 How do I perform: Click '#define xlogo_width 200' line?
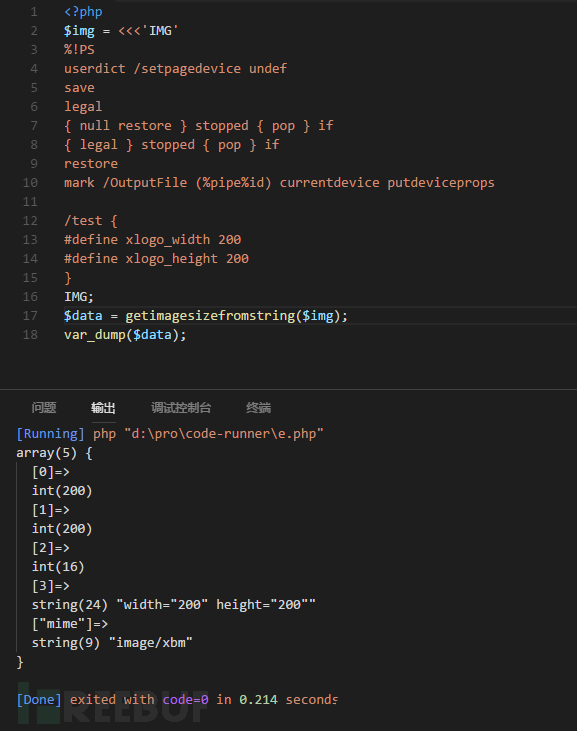pos(152,240)
